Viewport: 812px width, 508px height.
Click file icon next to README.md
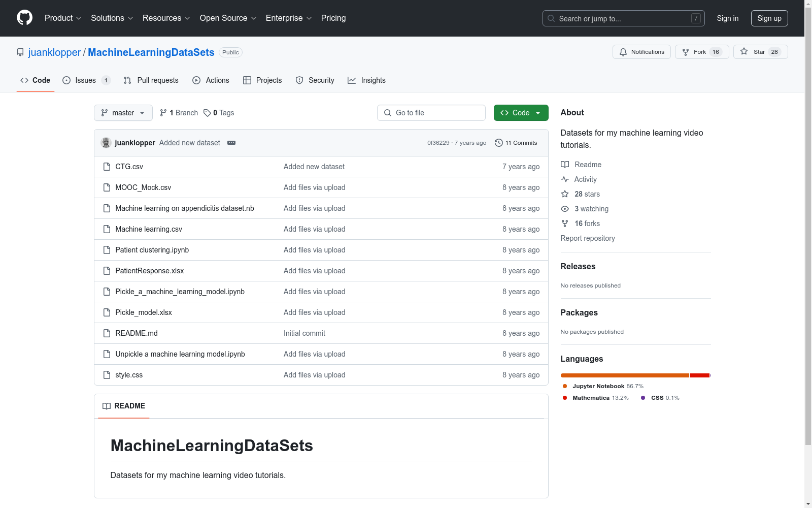(107, 333)
